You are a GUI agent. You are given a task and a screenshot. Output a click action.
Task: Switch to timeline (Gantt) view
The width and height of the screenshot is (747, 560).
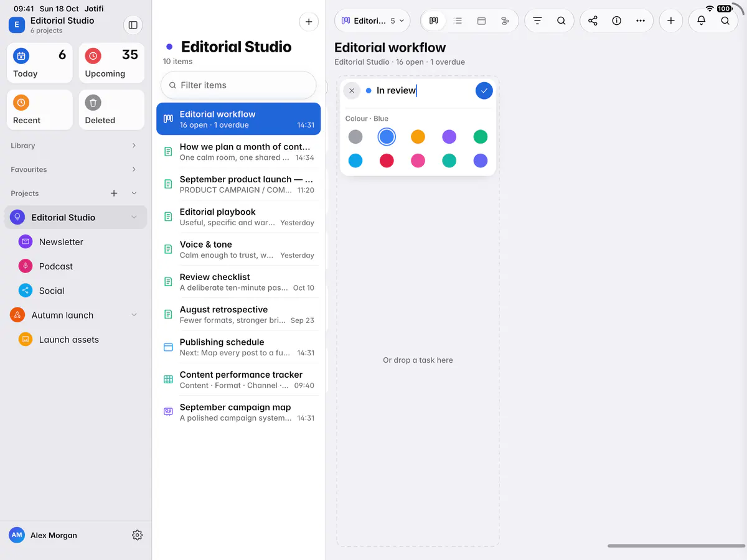(x=505, y=21)
